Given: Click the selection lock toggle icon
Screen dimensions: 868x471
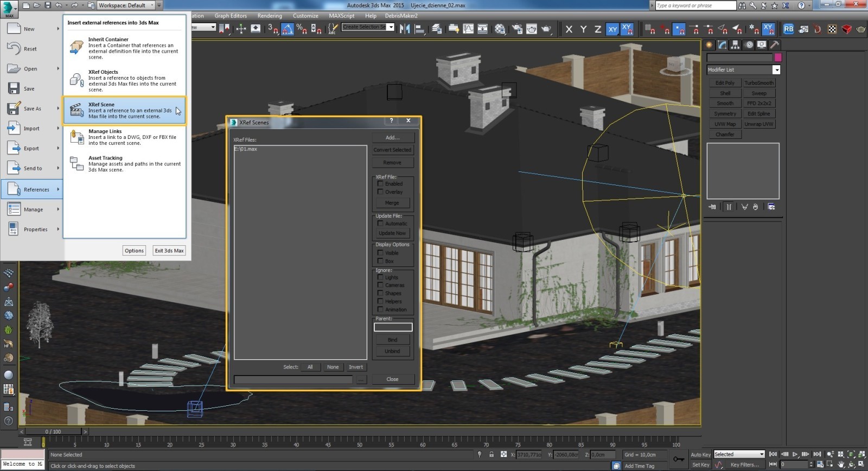Looking at the screenshot, I should 492,455.
